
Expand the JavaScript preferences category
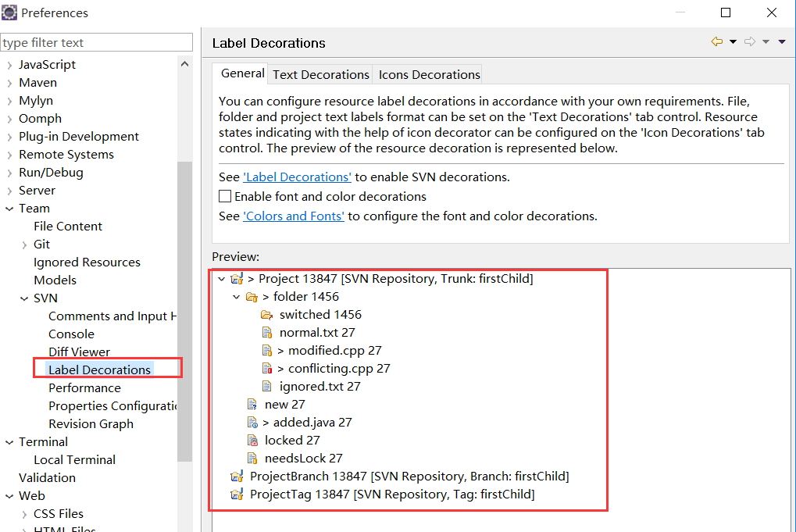click(x=9, y=65)
